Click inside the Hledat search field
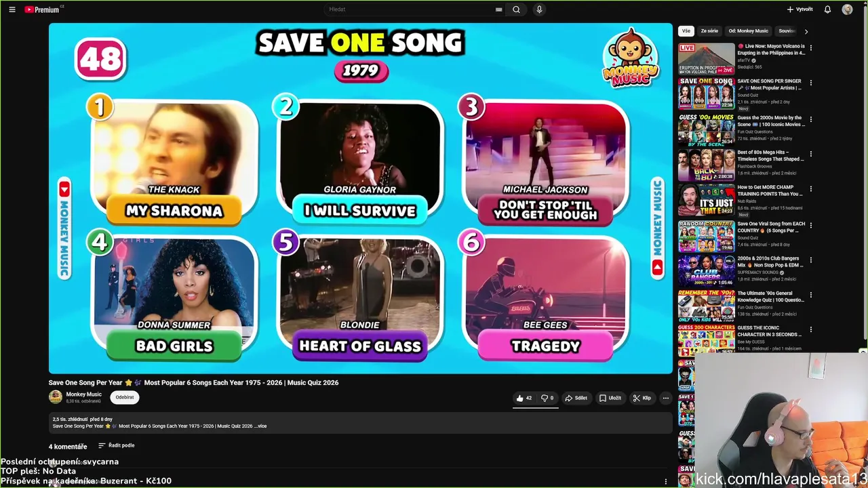The width and height of the screenshot is (868, 488). [x=410, y=9]
